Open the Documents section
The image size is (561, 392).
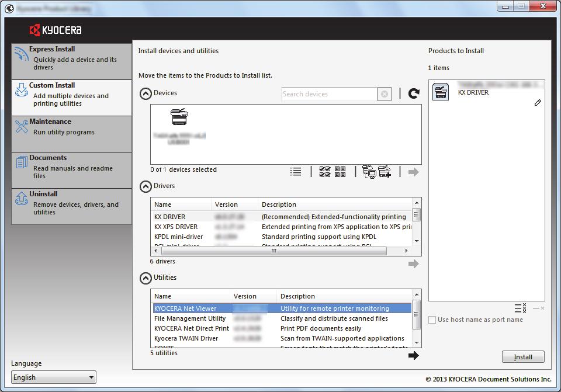pos(71,170)
